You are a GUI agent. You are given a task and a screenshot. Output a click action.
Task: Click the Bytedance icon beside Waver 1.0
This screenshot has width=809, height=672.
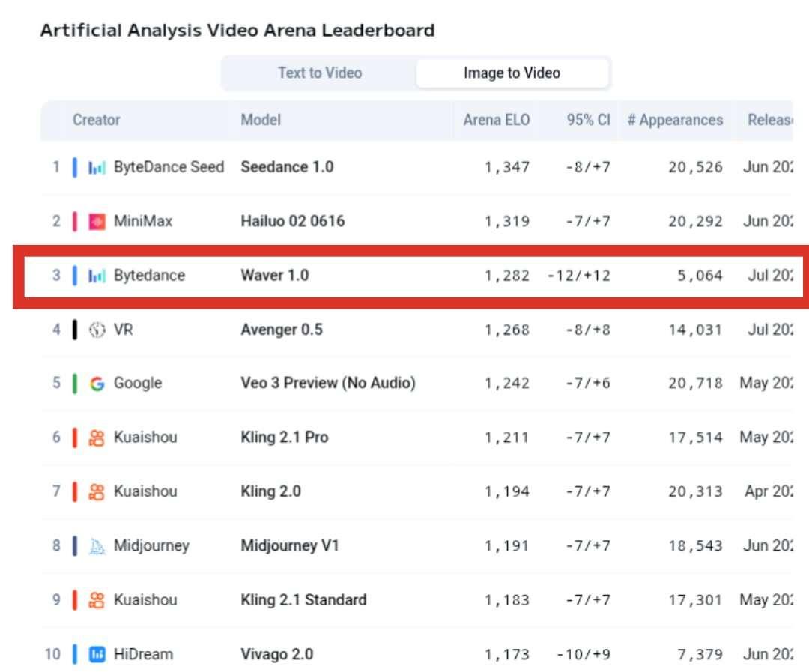[97, 275]
